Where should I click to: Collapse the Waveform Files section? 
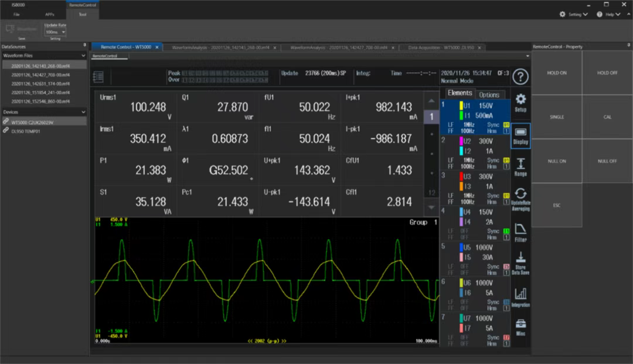point(84,56)
